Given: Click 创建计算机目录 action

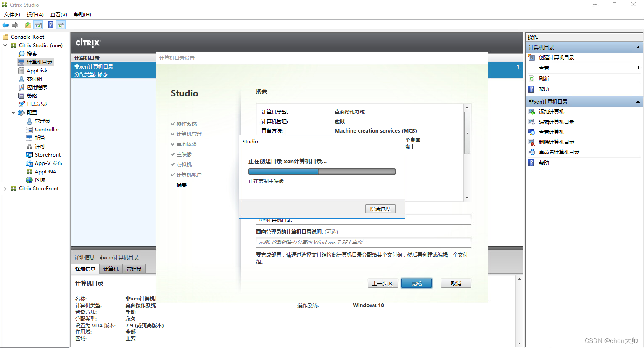Looking at the screenshot, I should (x=557, y=58).
